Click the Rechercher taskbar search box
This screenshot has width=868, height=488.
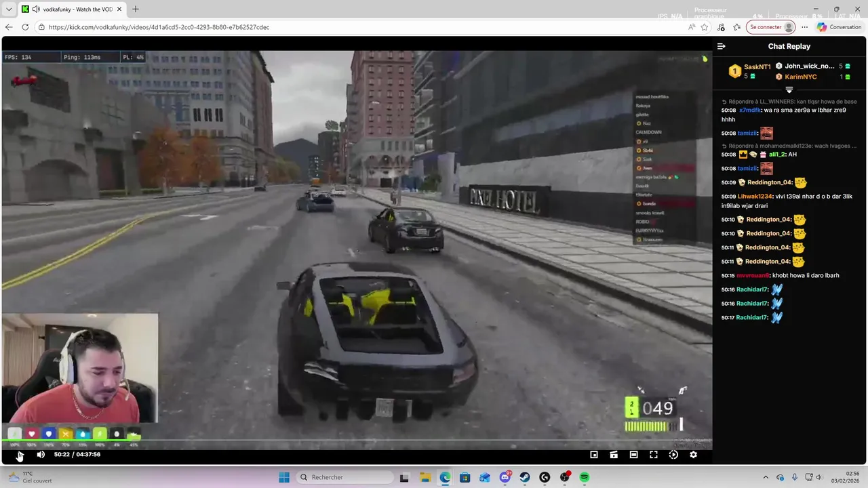pos(344,477)
